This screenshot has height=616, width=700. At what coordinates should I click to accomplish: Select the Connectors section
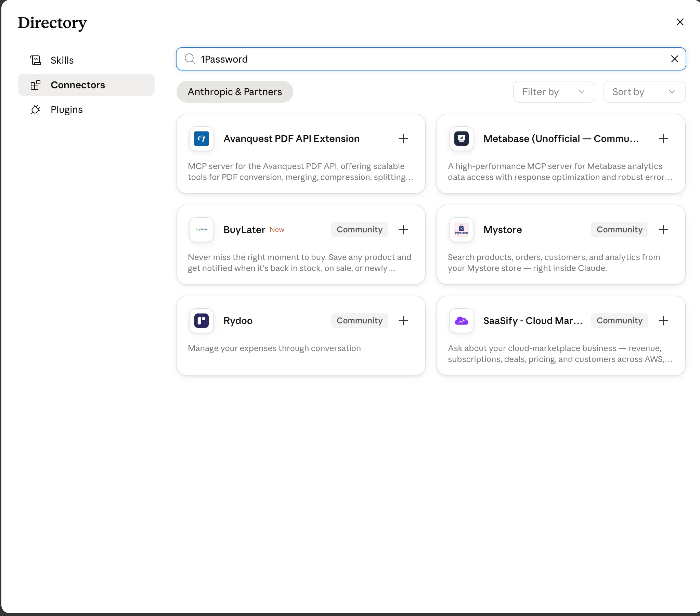pyautogui.click(x=86, y=85)
